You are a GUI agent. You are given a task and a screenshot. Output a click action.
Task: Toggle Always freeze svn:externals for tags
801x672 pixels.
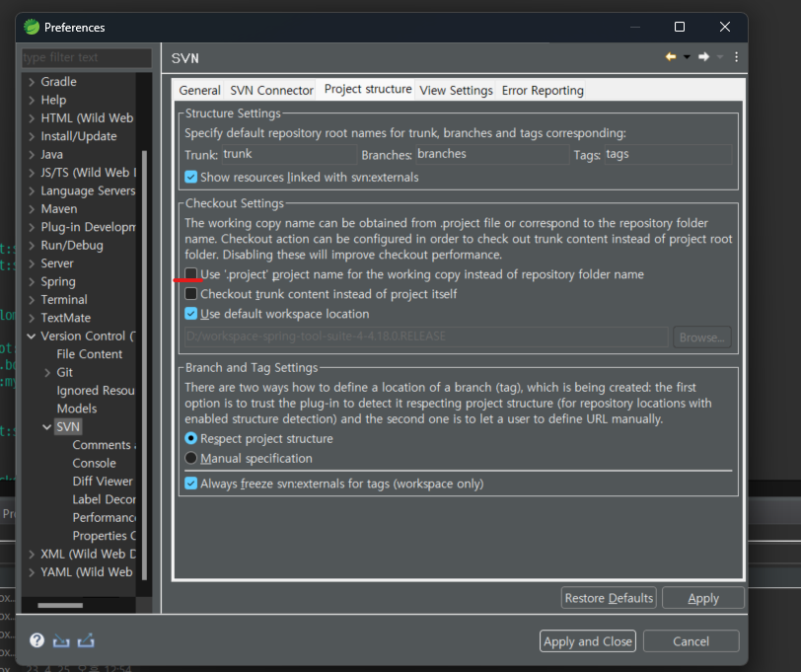tap(191, 484)
